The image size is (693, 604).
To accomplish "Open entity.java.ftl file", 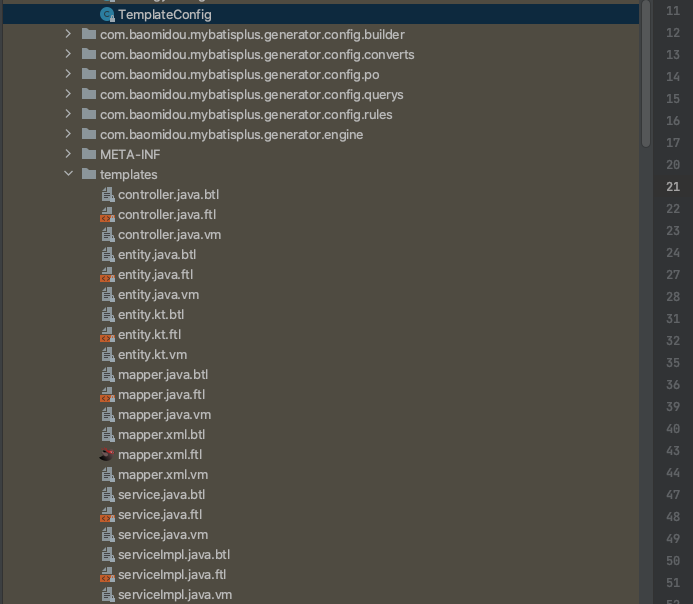I will (x=156, y=275).
